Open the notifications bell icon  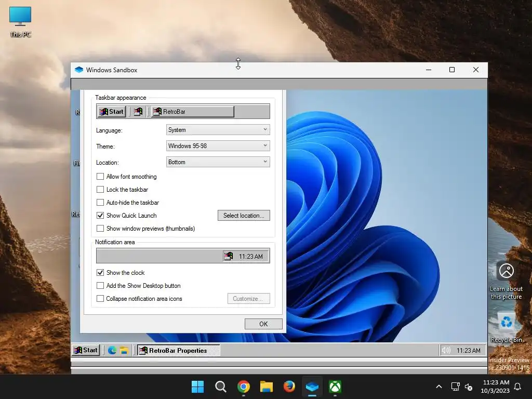[x=518, y=387]
